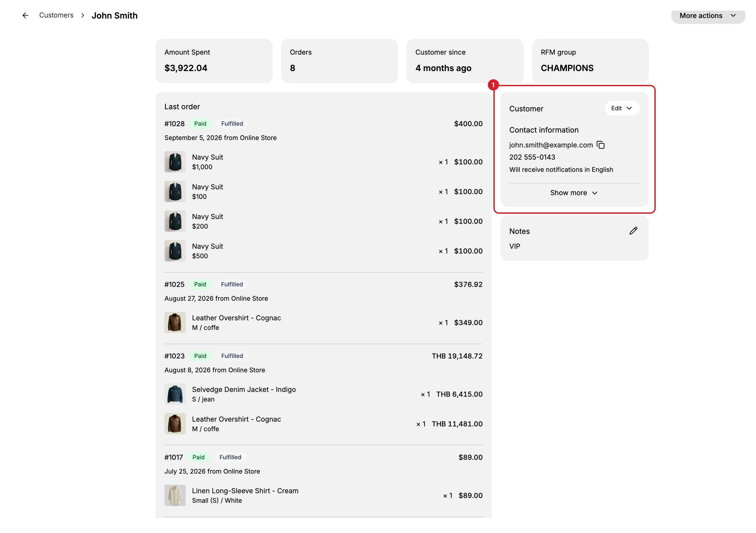Screen dimensions: 756x533
Task: Click the VIP note text
Action: [515, 246]
